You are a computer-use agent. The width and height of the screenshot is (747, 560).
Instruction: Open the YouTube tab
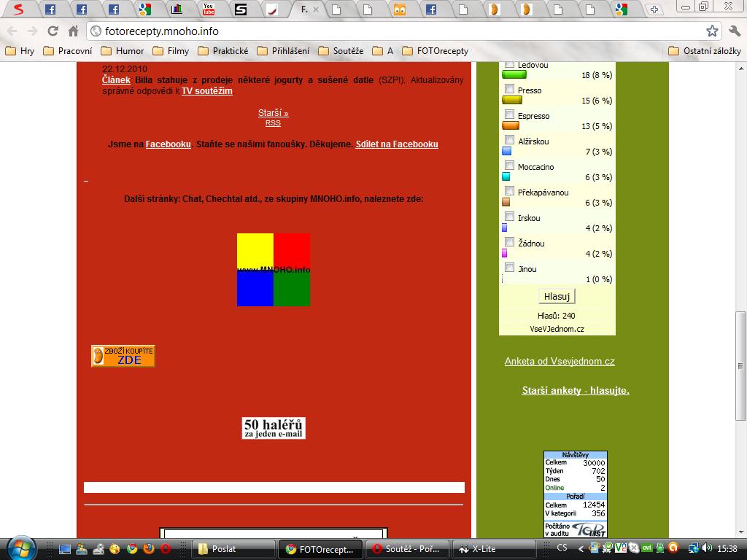tap(209, 9)
